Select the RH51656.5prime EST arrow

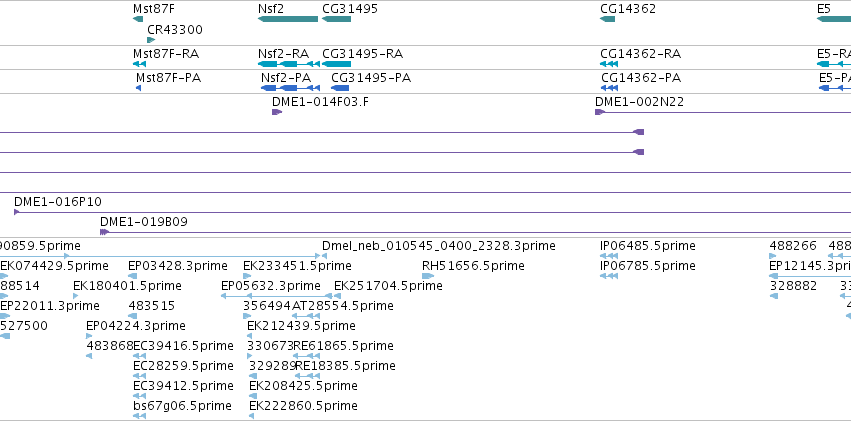[428, 276]
